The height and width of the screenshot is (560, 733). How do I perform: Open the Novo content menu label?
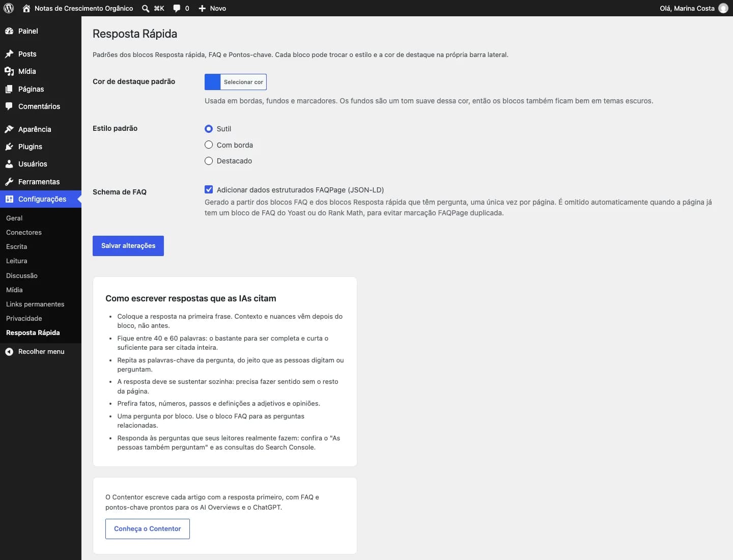pos(218,8)
